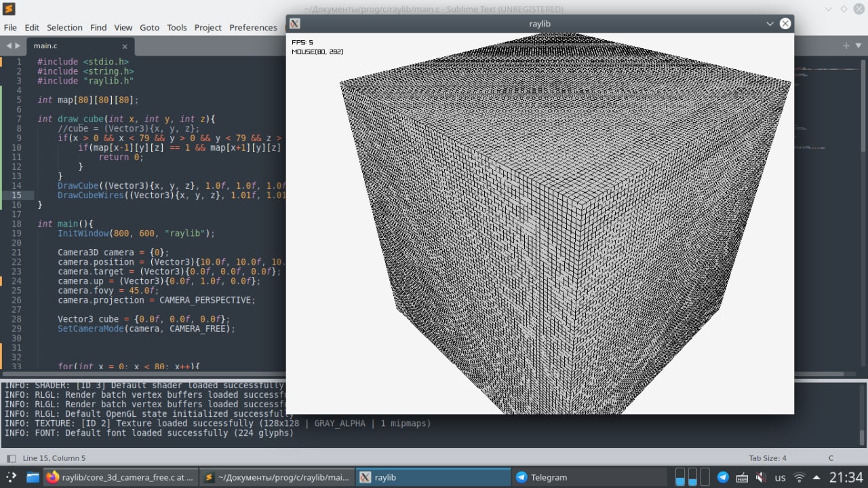
Task: Open the 'Tab Size: 4' selector
Action: [x=768, y=458]
